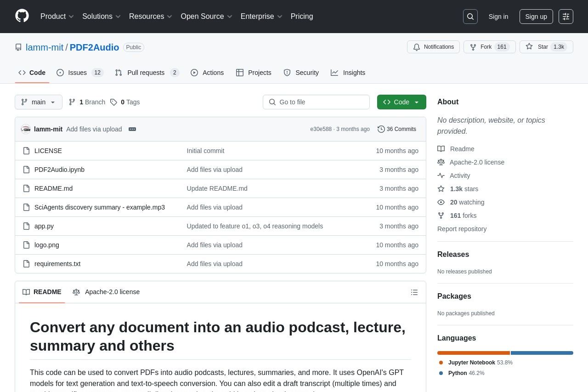Open the 'Initial commit' message for LICENSE
Image resolution: width=588 pixels, height=392 pixels.
(206, 151)
